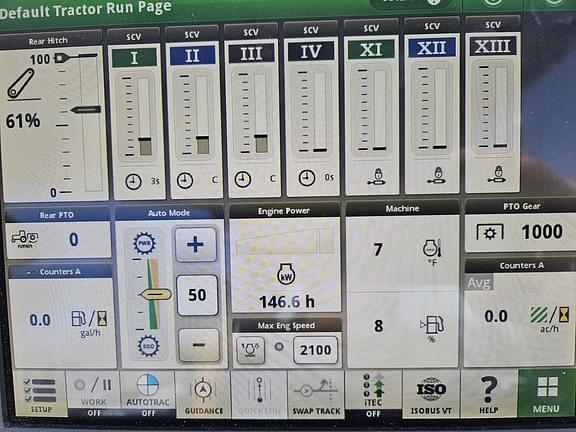
Task: Tap the Machine coolant temperature icon
Action: 432,252
